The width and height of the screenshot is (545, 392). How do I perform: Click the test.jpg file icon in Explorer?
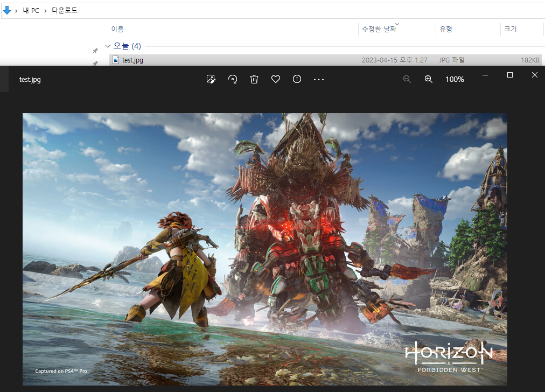(116, 60)
